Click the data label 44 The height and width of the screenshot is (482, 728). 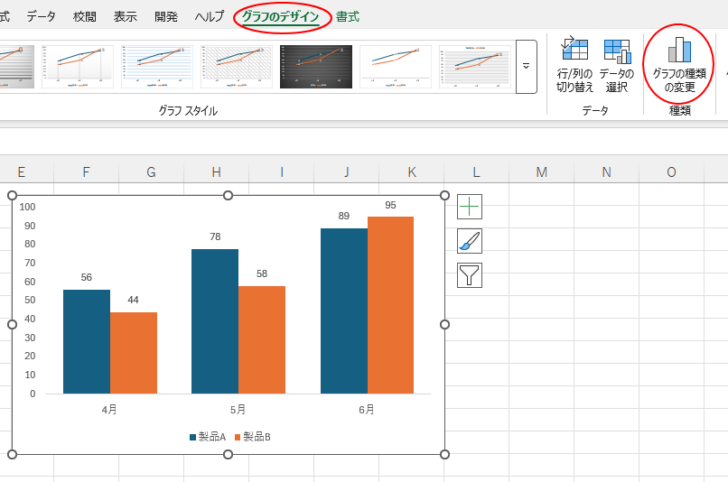coord(133,300)
